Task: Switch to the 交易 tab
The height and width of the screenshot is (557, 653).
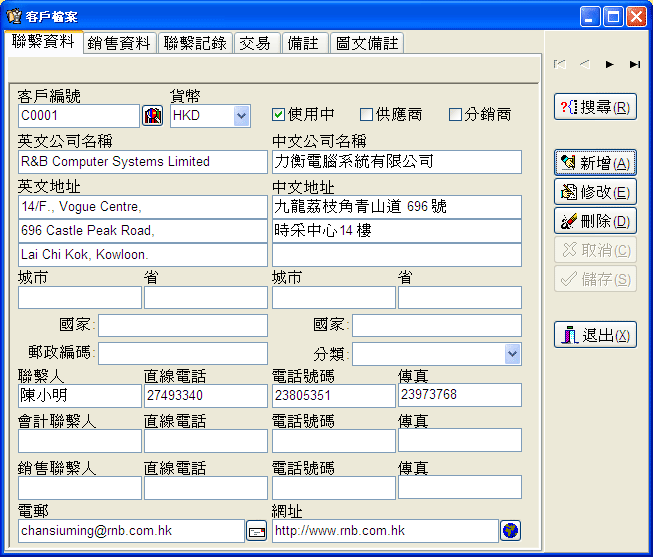Action: pyautogui.click(x=255, y=43)
